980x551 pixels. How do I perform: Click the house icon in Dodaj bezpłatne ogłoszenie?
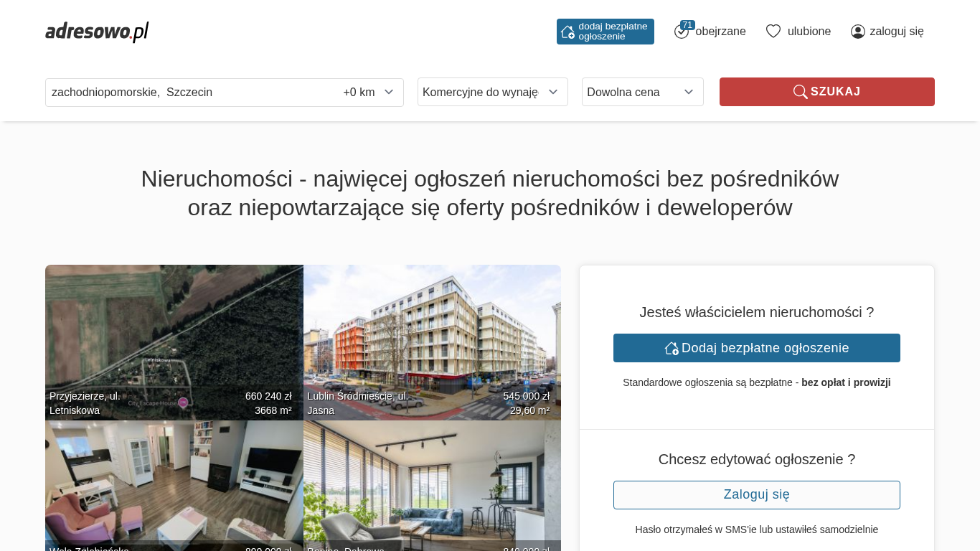point(672,348)
